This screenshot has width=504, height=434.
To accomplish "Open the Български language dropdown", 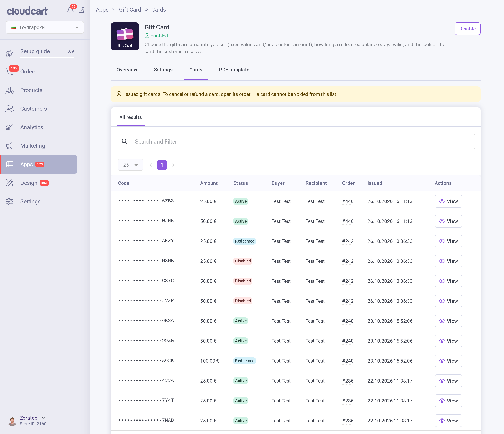I will coord(45,27).
